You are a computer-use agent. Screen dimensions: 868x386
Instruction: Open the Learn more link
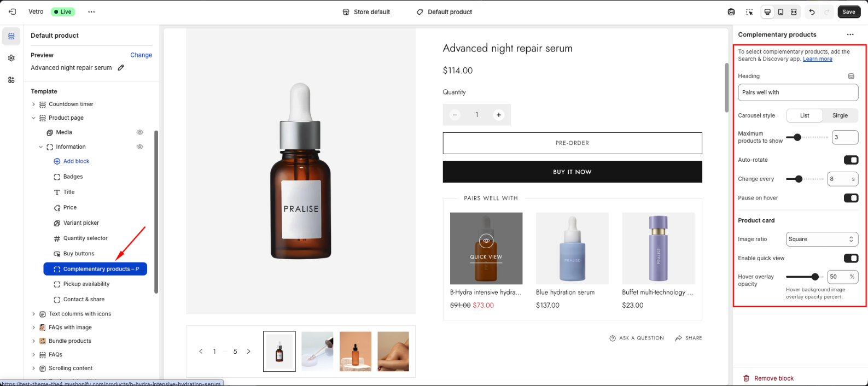(817, 59)
